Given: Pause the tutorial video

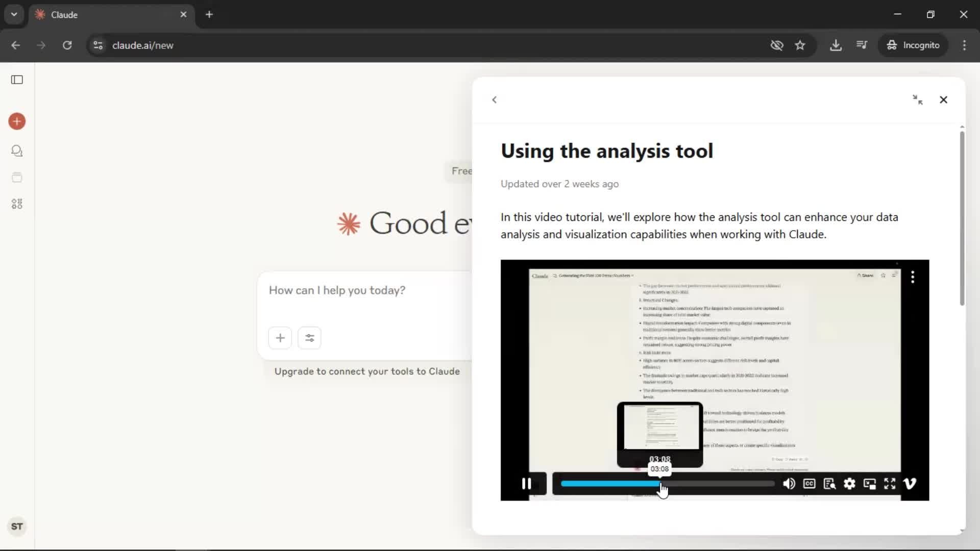Looking at the screenshot, I should click(526, 483).
